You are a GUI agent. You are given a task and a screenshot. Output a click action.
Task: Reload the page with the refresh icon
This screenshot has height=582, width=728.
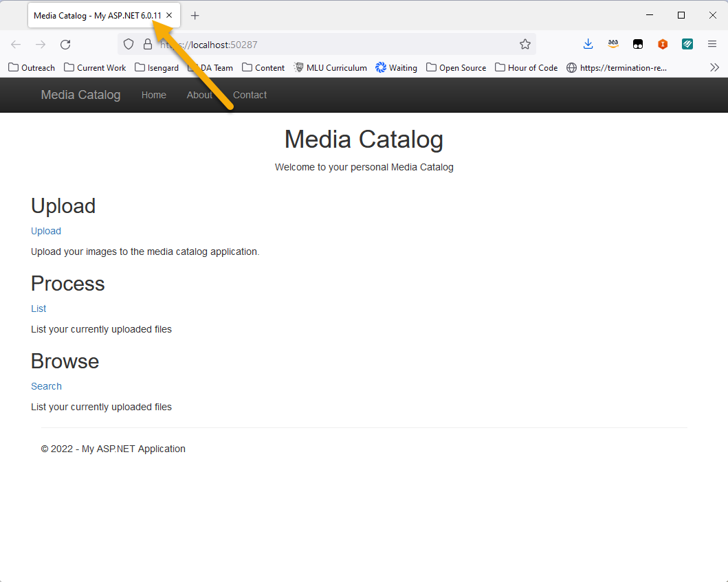coord(65,45)
